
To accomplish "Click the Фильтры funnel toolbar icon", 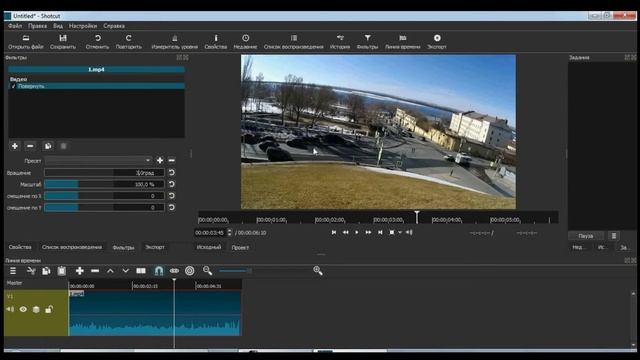I will (367, 42).
